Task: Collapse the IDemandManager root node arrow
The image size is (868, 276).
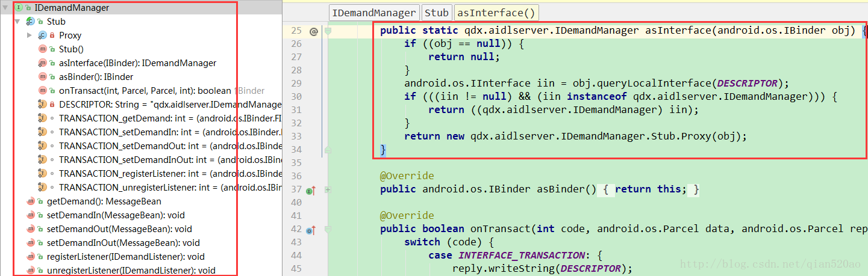Action: pos(5,8)
